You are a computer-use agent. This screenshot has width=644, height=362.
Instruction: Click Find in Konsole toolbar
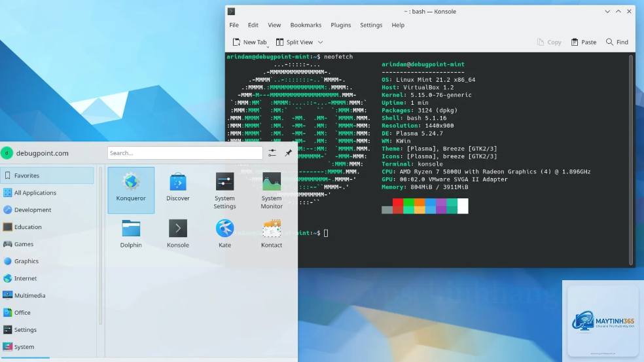click(x=617, y=43)
